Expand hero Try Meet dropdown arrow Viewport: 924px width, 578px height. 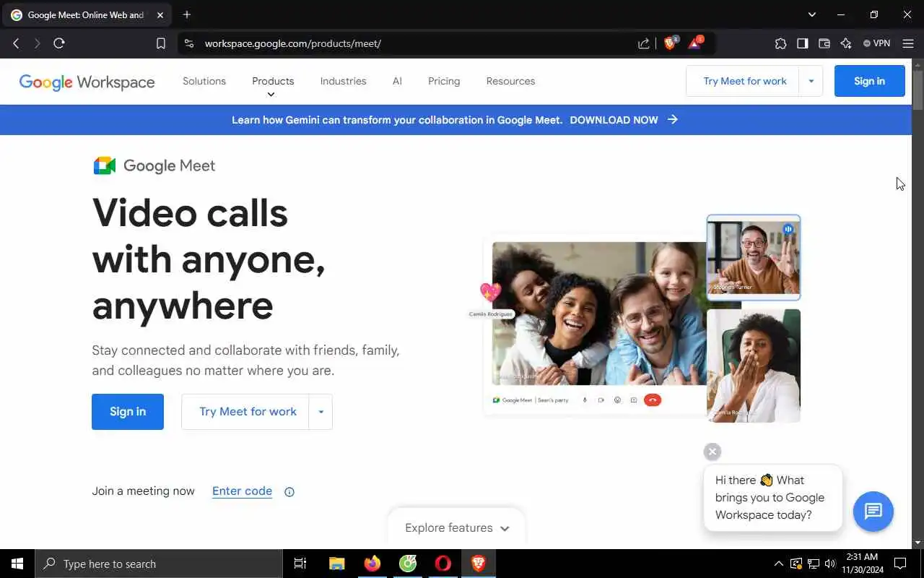(x=321, y=412)
